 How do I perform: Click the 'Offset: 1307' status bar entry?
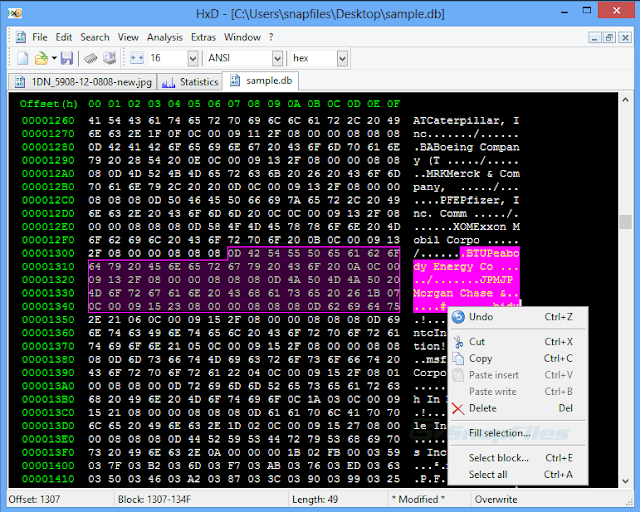34,499
